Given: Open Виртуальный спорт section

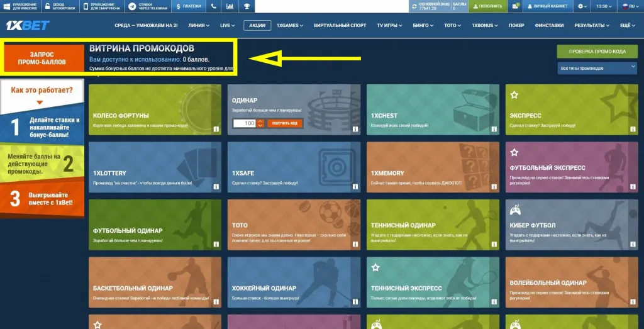Looking at the screenshot, I should (340, 25).
